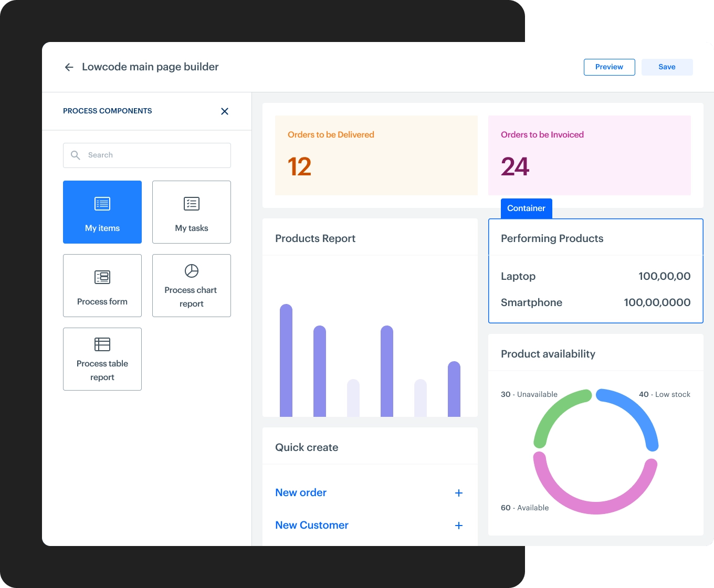The height and width of the screenshot is (588, 714).
Task: Open the New order quick create link
Action: [301, 493]
